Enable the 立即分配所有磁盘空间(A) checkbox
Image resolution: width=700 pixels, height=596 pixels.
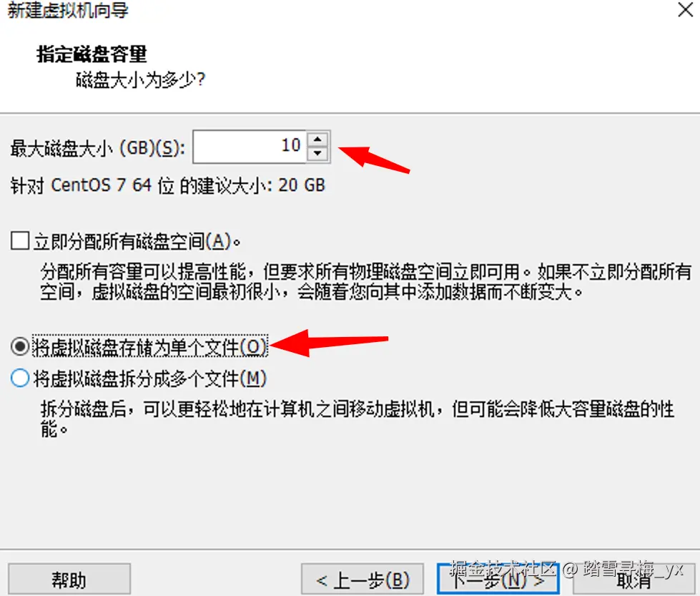click(20, 241)
